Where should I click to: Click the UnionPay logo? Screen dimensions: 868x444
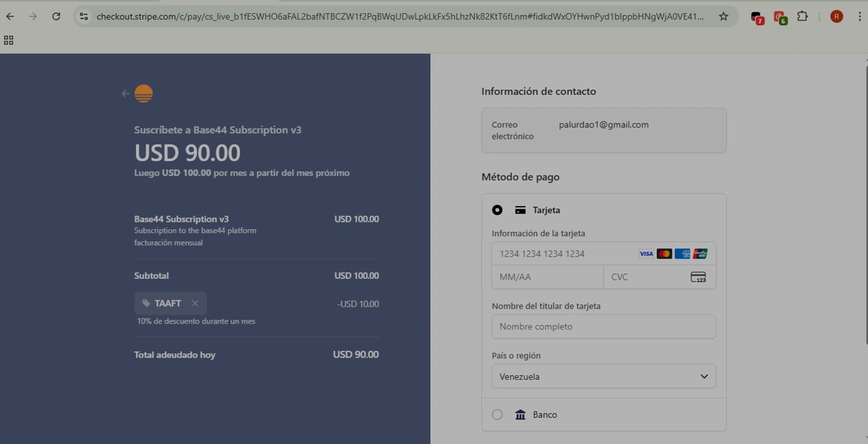(x=700, y=254)
